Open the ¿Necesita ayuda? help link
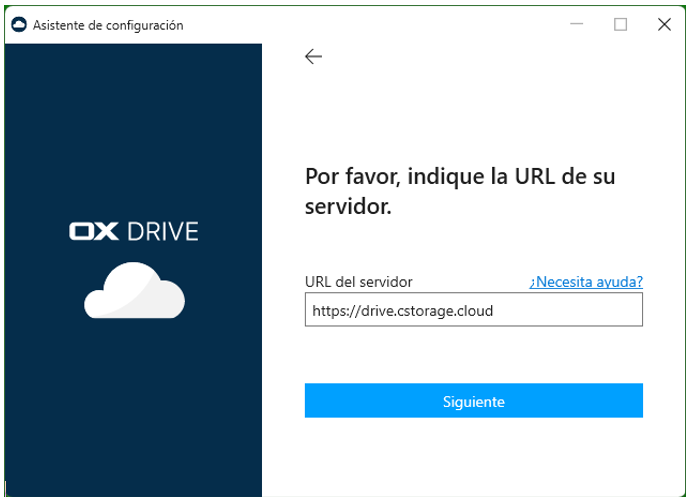This screenshot has width=687, height=497. 586,282
